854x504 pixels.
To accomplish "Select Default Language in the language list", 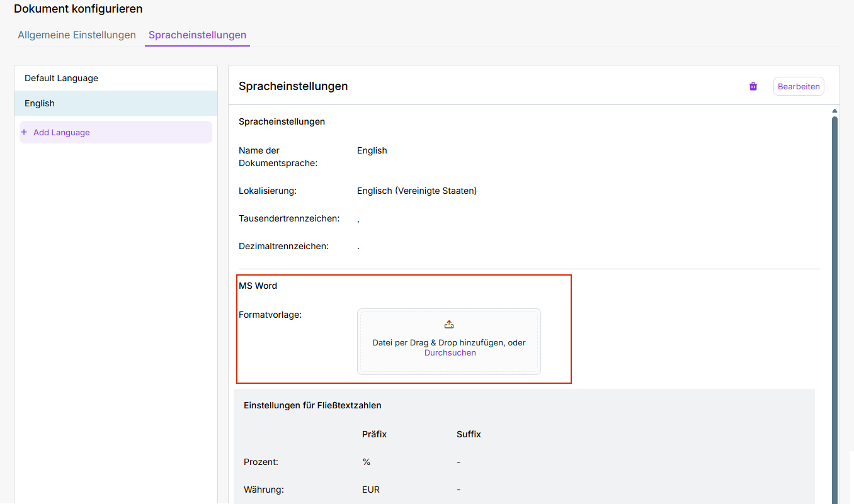I will click(61, 78).
